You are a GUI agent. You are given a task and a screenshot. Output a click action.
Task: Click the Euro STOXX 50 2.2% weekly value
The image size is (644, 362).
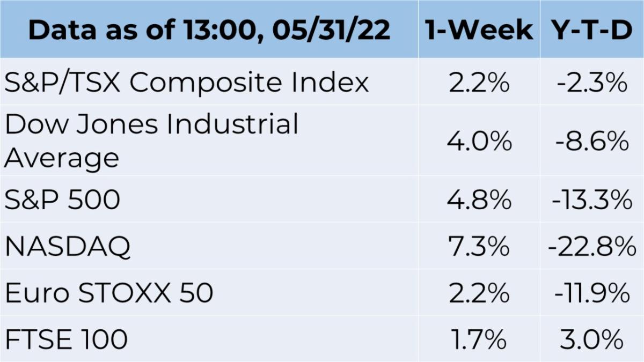point(479,293)
